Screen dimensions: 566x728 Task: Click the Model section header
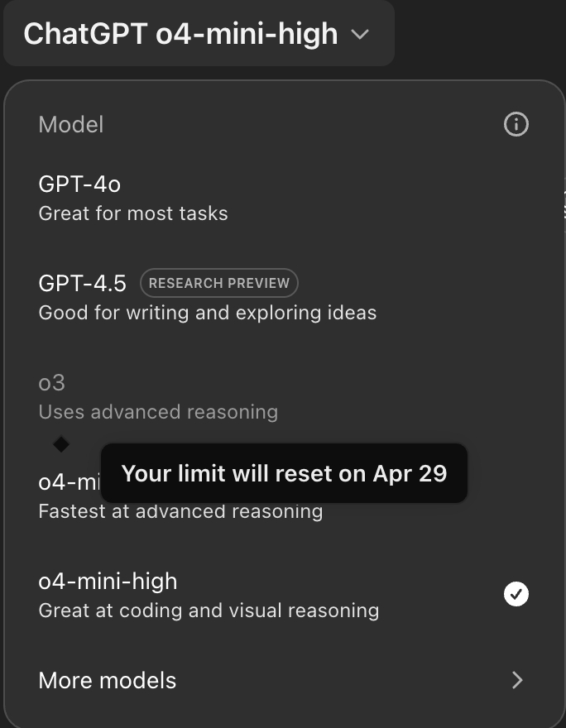(71, 125)
